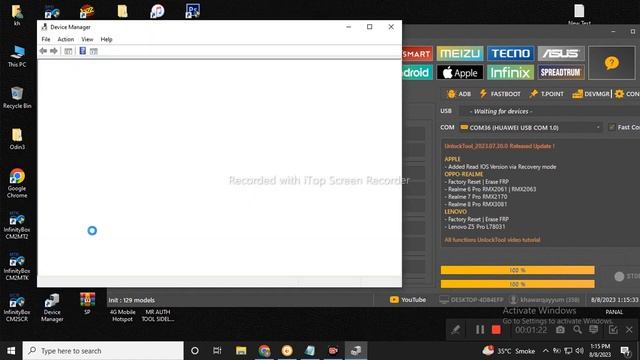The height and width of the screenshot is (360, 640).
Task: Click the show/hide console tree toolbar icon
Action: pyautogui.click(x=68, y=51)
